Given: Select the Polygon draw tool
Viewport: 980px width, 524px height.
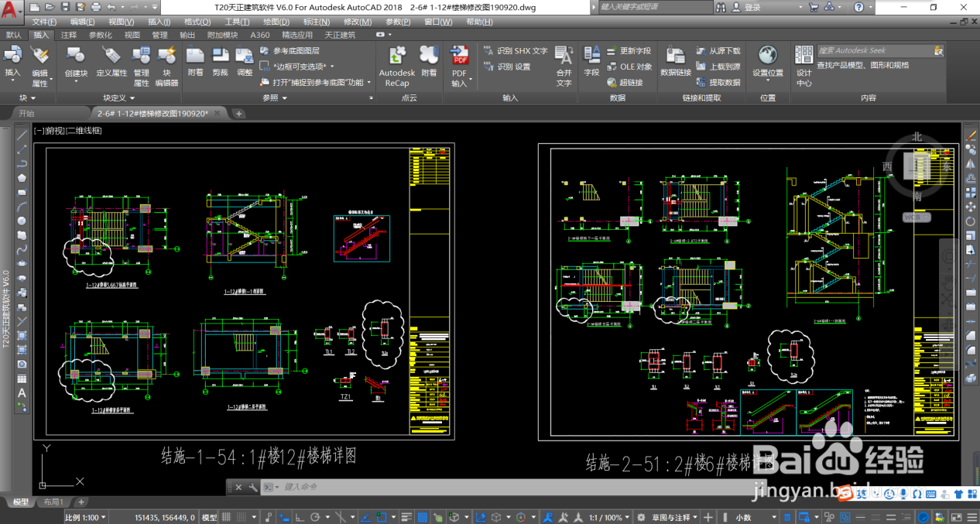Looking at the screenshot, I should tap(22, 178).
